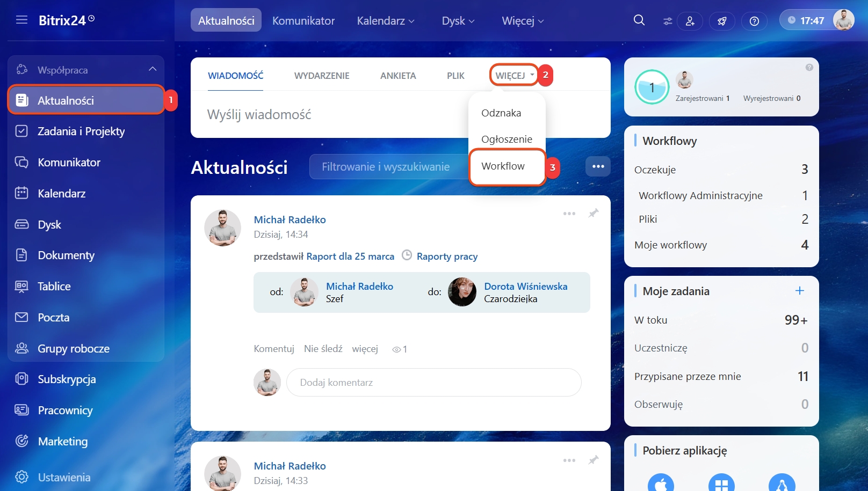Select Workflow from the dropdown menu
Image resolution: width=868 pixels, height=491 pixels.
tap(503, 166)
